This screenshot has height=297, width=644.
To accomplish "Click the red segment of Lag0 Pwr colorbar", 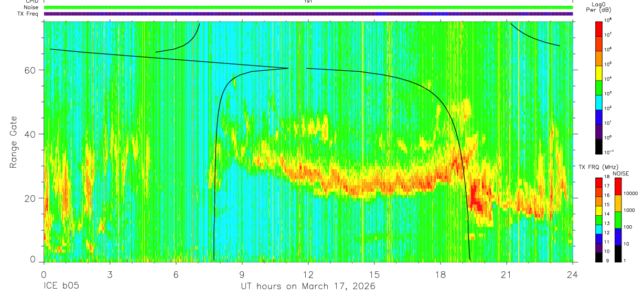I will click(599, 28).
